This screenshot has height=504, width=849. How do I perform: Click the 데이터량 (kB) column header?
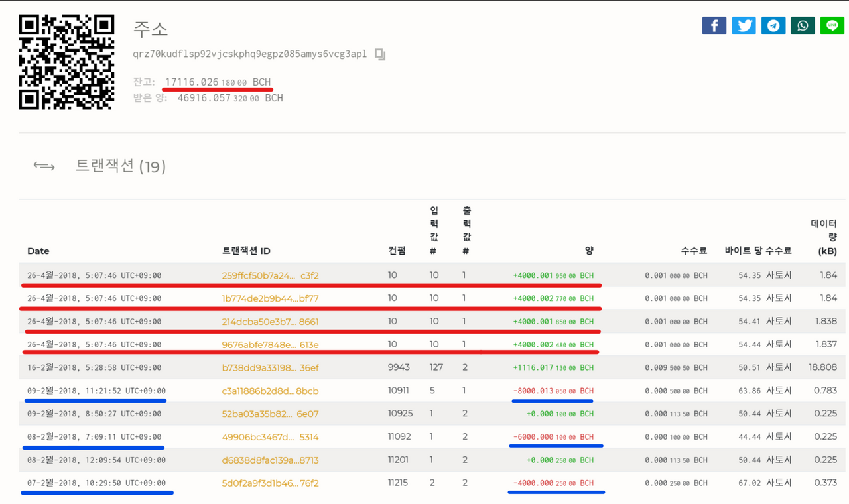click(824, 237)
